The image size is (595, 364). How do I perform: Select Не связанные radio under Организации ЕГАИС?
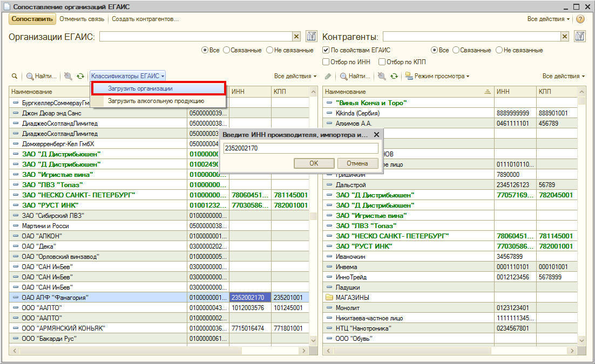270,50
